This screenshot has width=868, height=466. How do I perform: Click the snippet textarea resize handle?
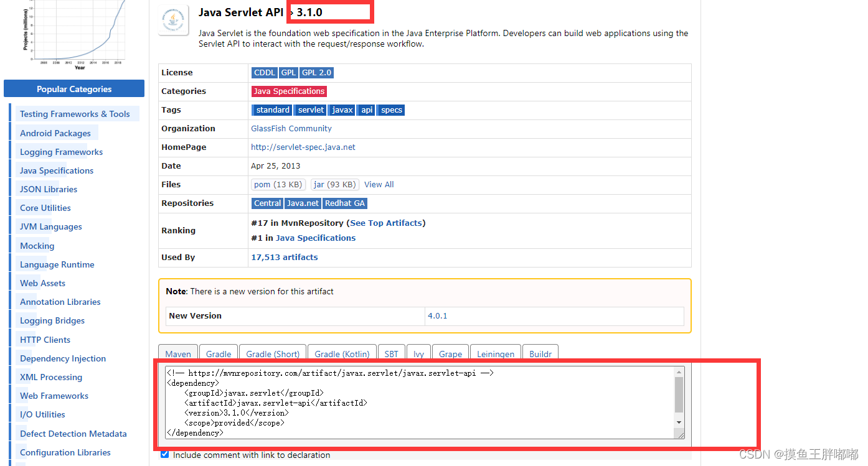pyautogui.click(x=681, y=435)
